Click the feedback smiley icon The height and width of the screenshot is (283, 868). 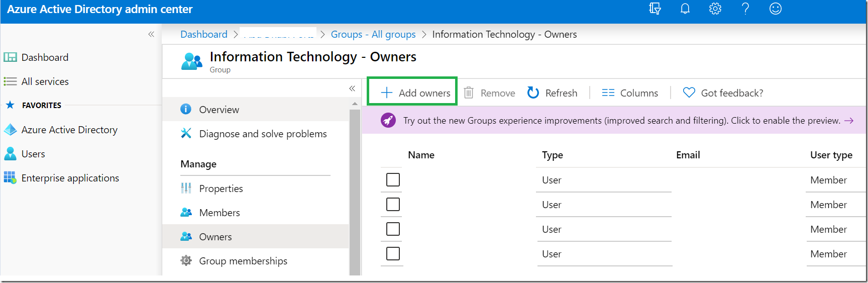[x=776, y=9]
